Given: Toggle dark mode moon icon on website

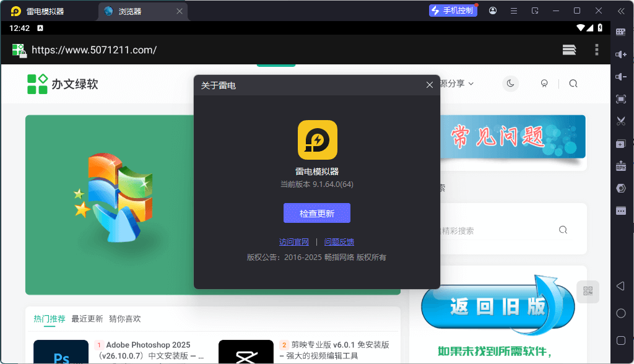Looking at the screenshot, I should (x=510, y=84).
